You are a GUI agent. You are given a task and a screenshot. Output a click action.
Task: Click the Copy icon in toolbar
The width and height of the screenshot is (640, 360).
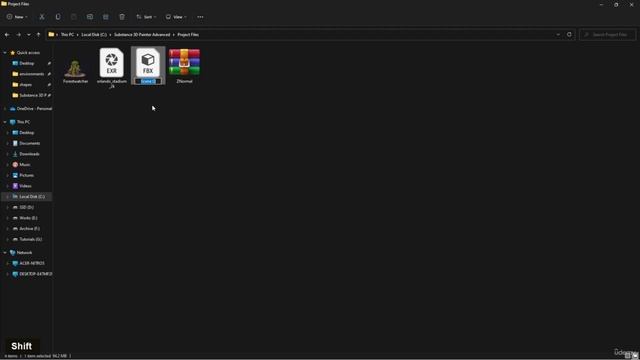[x=58, y=17]
